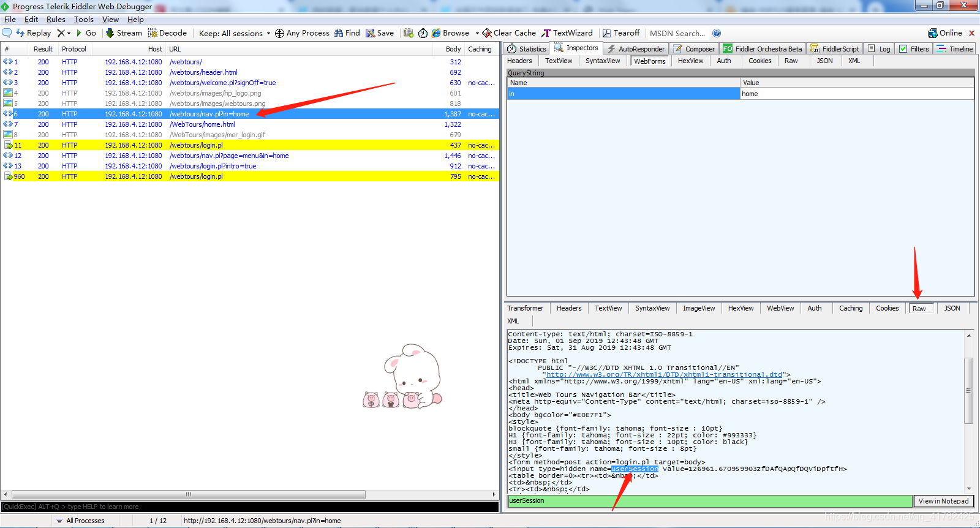Click the Tearoff button
The height and width of the screenshot is (528, 980).
(621, 33)
